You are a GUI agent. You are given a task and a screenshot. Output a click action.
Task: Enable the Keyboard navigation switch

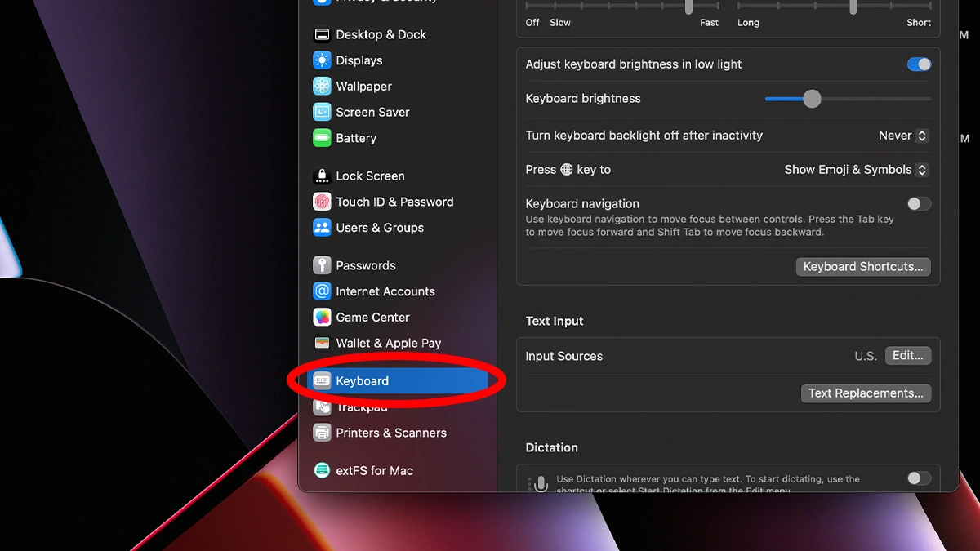(x=919, y=204)
